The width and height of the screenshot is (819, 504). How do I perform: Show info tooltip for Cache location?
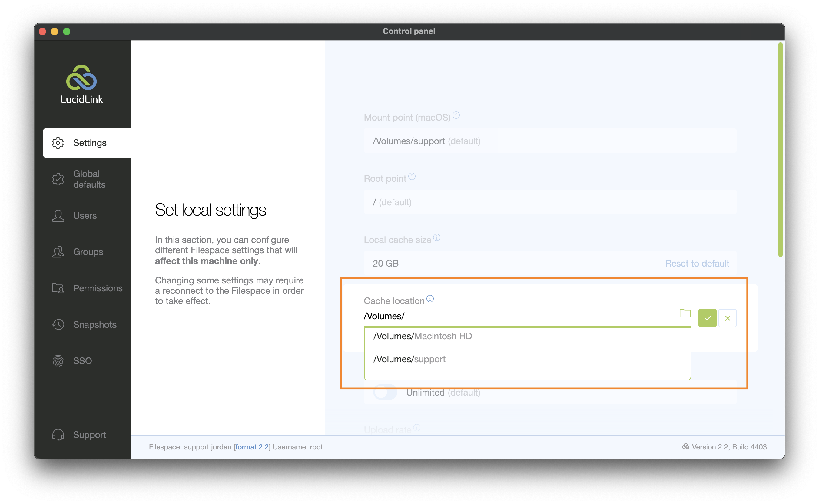[430, 299]
